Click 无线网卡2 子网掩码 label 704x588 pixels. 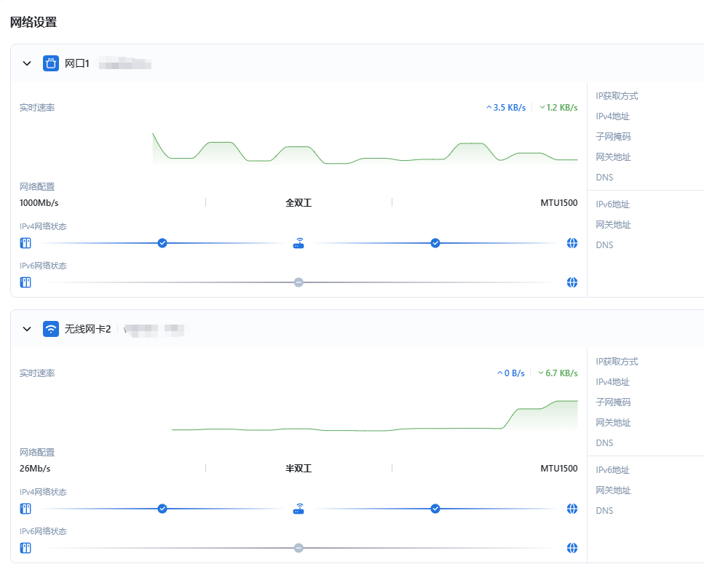[x=613, y=402]
